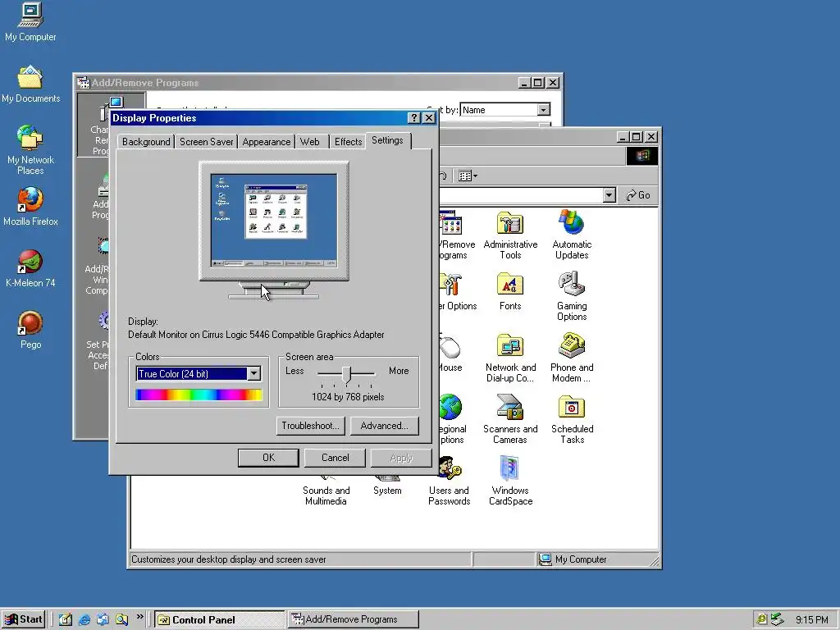Click the green arrow tray icon
The height and width of the screenshot is (630, 840).
click(x=777, y=619)
